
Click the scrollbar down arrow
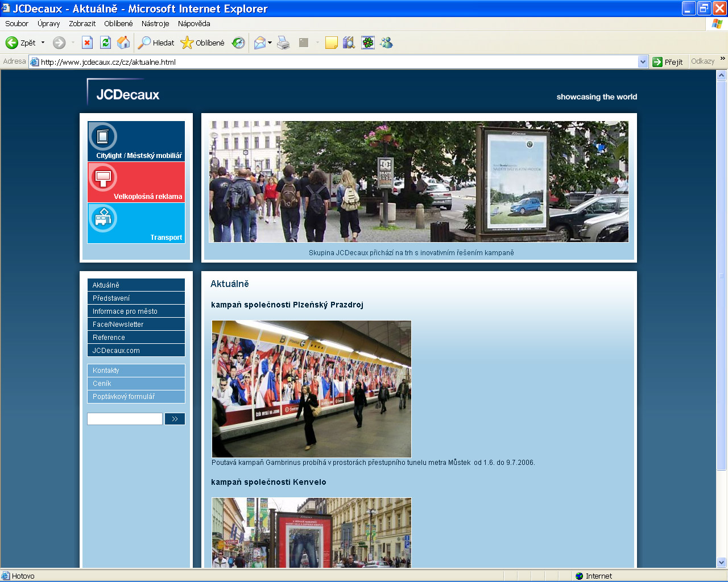(x=722, y=563)
